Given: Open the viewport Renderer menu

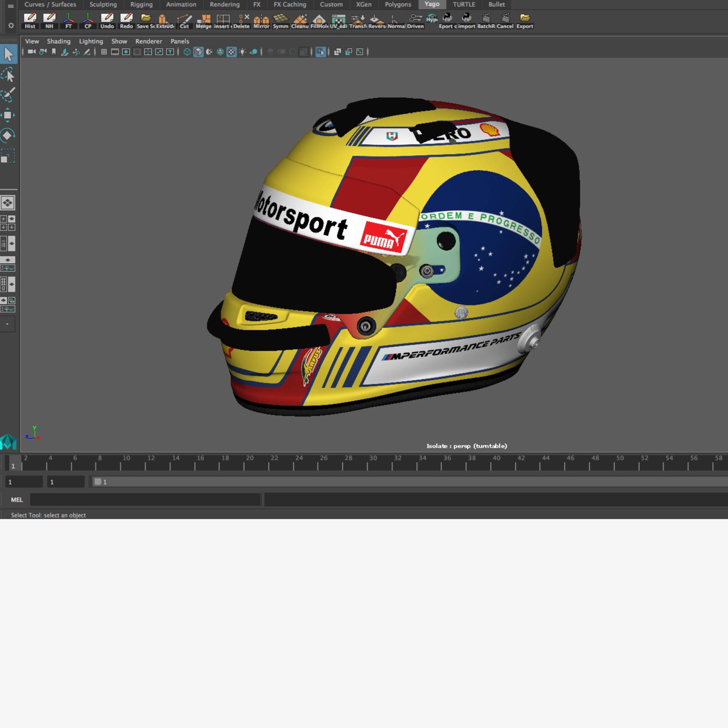Looking at the screenshot, I should click(149, 41).
